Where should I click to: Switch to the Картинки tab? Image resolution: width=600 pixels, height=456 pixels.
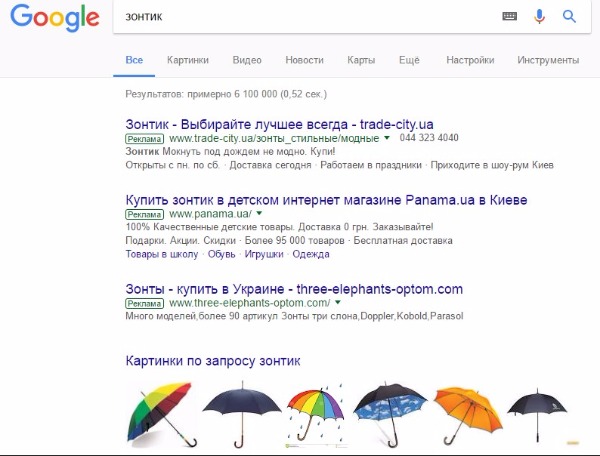tap(188, 60)
